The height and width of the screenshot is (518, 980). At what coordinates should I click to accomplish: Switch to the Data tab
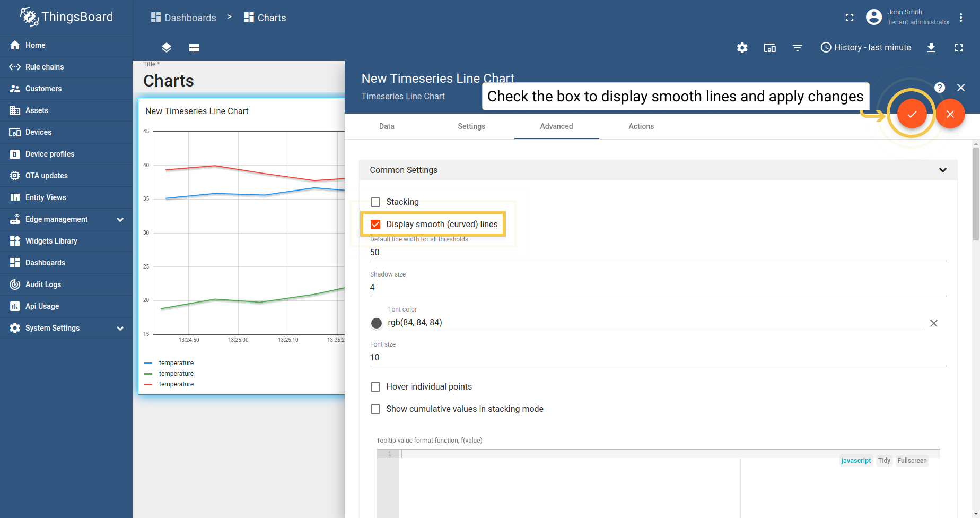387,126
